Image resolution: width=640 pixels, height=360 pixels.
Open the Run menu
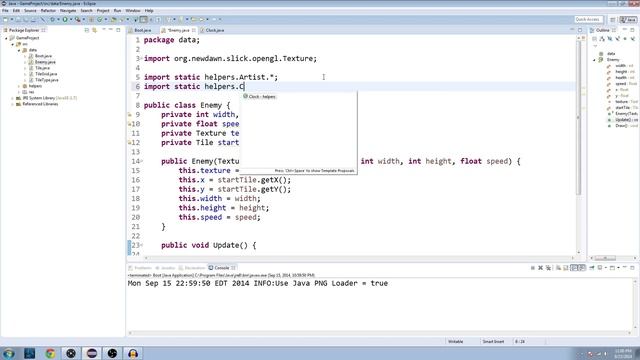(117, 11)
